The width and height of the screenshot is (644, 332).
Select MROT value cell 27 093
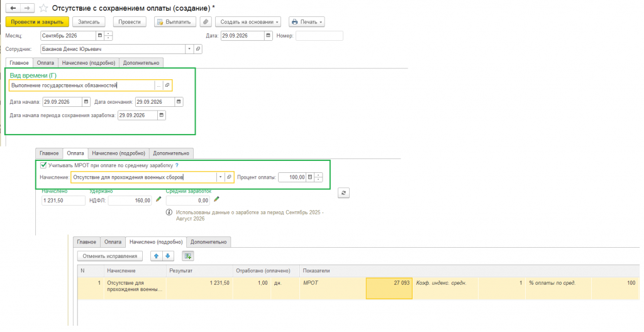click(389, 288)
